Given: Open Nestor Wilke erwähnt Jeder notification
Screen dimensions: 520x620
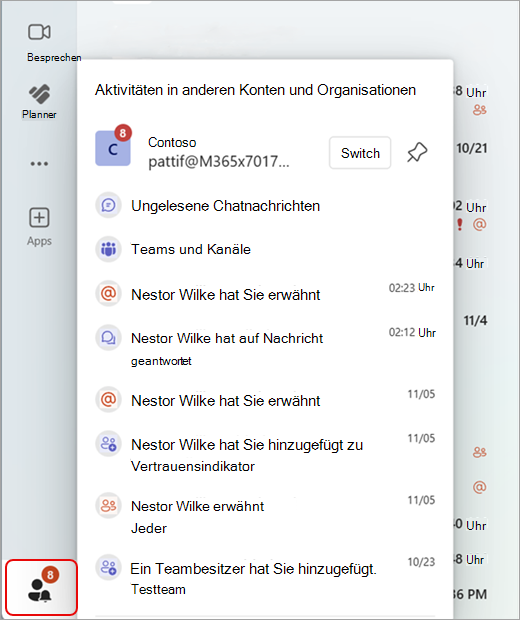Looking at the screenshot, I should point(265,516).
